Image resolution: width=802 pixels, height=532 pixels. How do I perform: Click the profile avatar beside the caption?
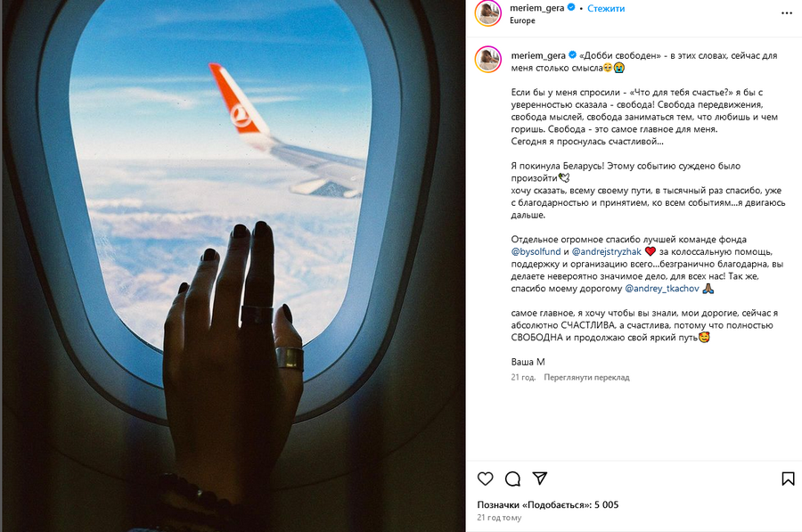click(488, 60)
